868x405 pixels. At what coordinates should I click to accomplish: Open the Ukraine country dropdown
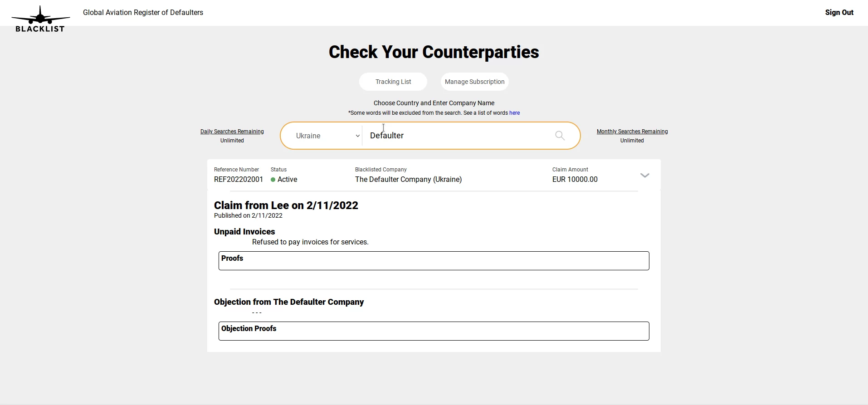[x=328, y=136]
